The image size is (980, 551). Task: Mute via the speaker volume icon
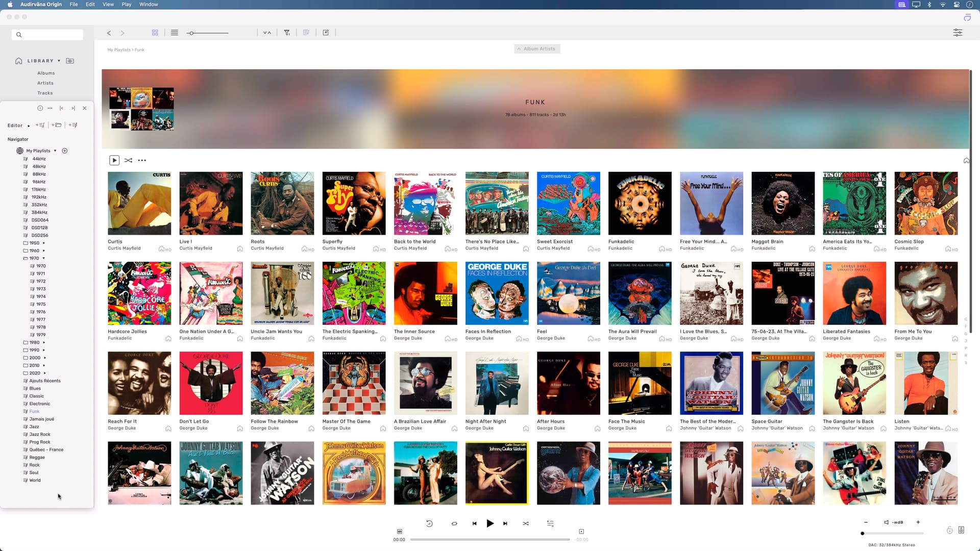(x=887, y=522)
